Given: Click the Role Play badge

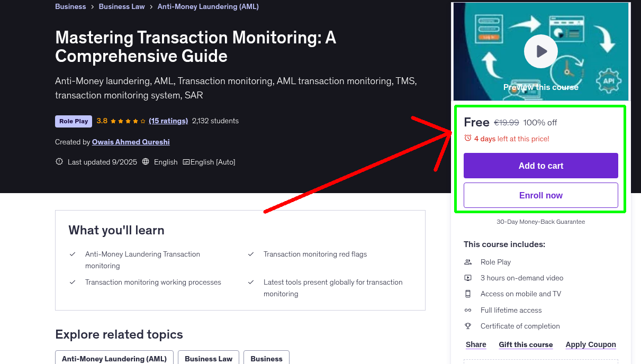Looking at the screenshot, I should click(74, 121).
